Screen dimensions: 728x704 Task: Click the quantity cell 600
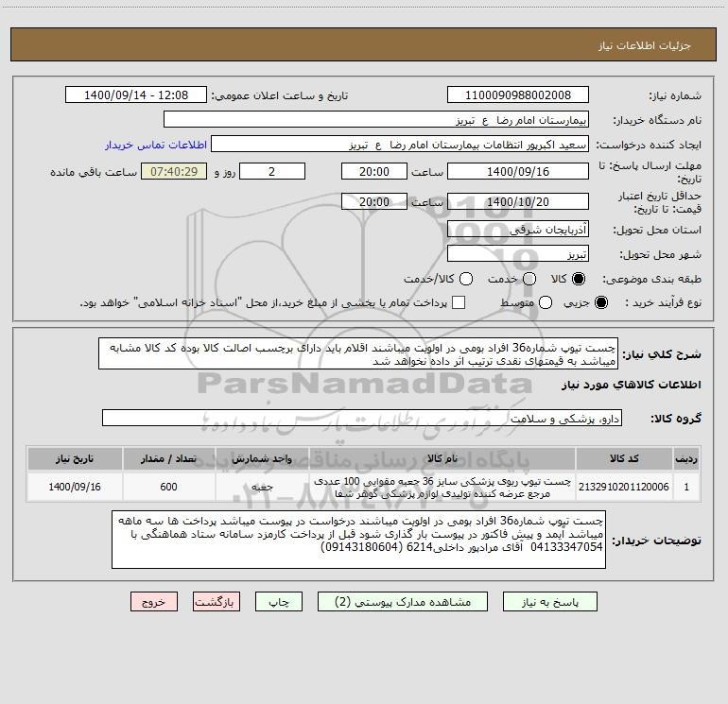[x=168, y=487]
